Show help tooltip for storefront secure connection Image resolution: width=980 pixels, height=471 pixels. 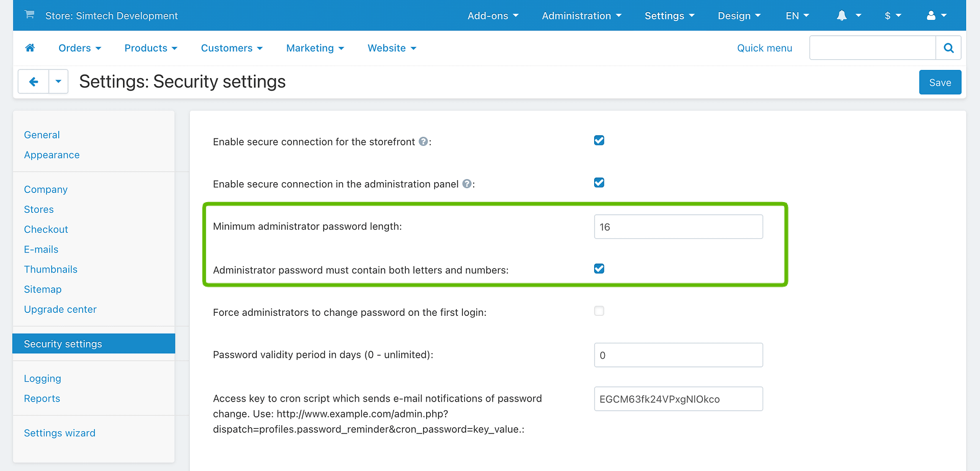tap(423, 141)
